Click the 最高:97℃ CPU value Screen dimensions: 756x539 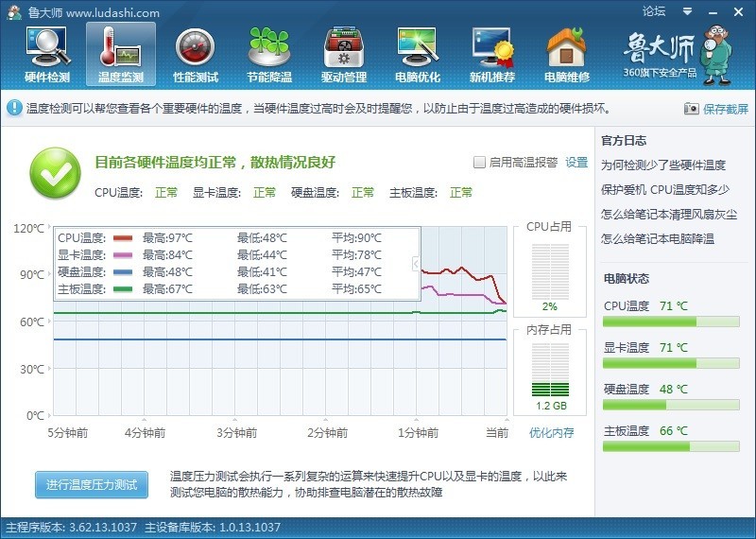[167, 238]
